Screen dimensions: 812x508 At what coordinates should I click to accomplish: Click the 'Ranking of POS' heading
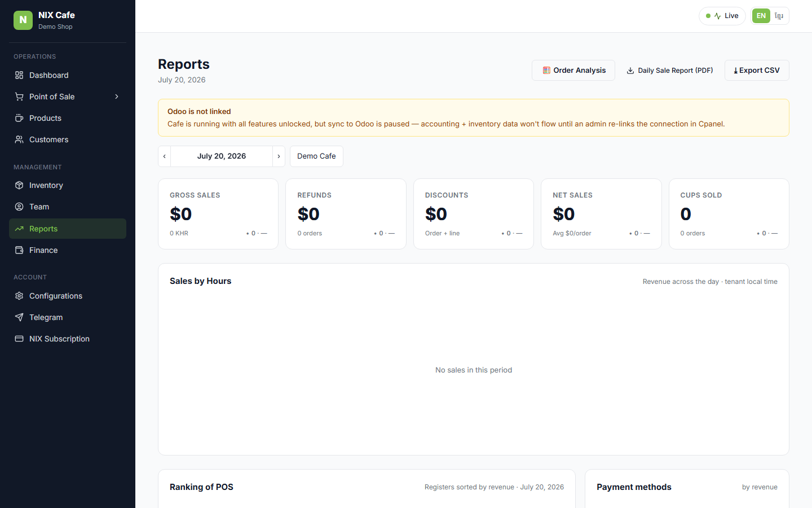[201, 487]
